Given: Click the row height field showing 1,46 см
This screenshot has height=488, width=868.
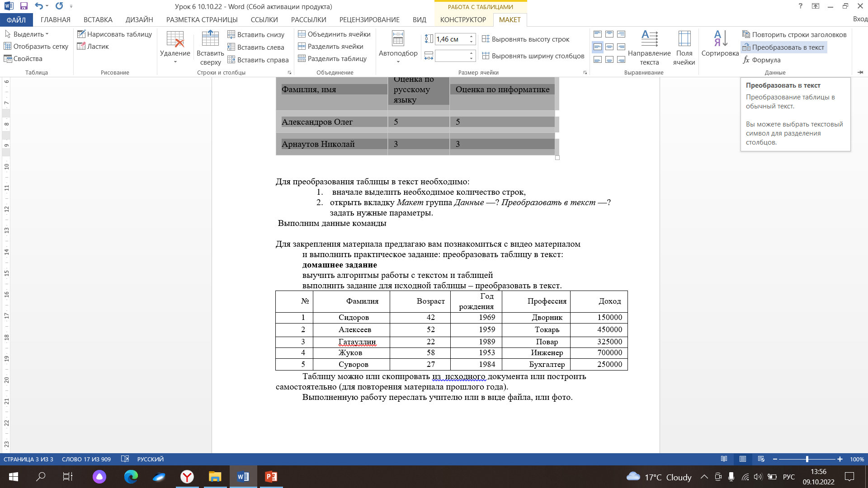Looking at the screenshot, I should 451,39.
